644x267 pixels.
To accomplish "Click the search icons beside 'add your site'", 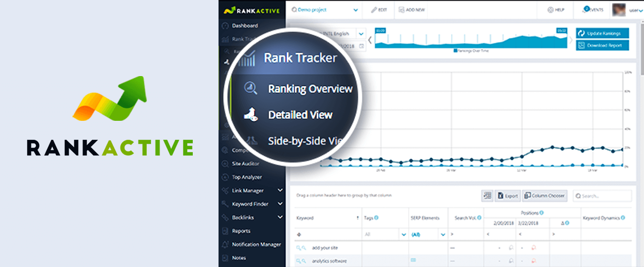I will 301,248.
